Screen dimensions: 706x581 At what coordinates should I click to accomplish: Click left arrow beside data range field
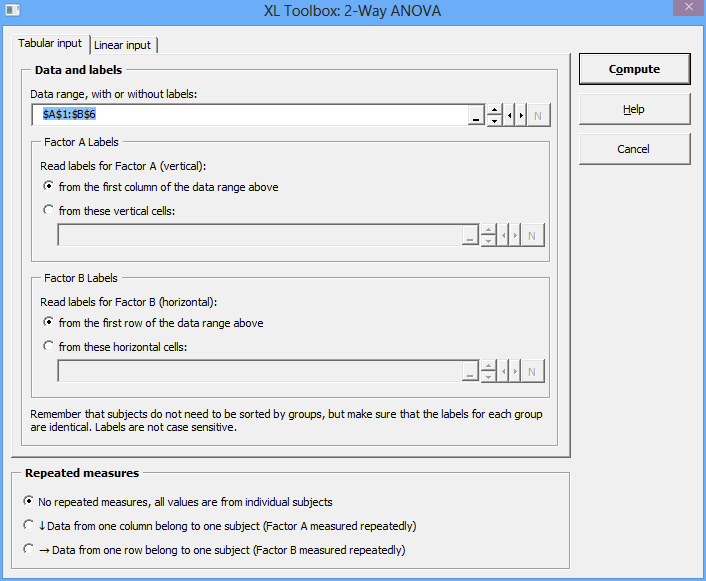[x=509, y=115]
